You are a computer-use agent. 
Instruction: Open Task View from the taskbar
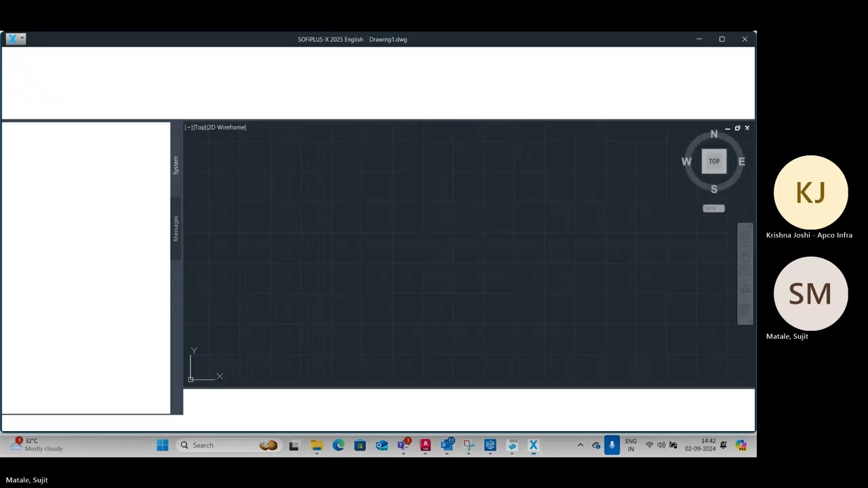(294, 445)
